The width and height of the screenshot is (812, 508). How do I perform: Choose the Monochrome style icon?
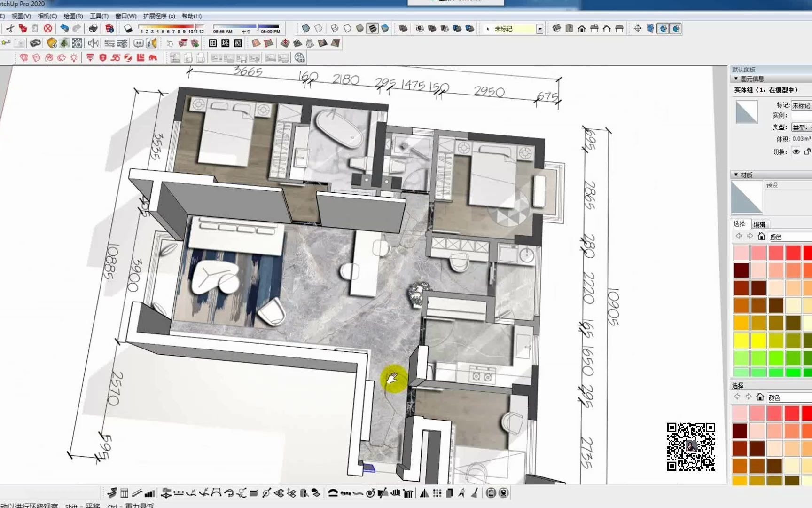(x=385, y=29)
